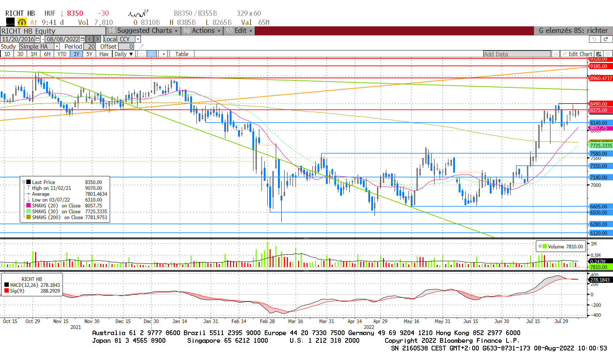This screenshot has height=364, width=613.
Task: Click the previous date range arrow
Action: tap(90, 39)
